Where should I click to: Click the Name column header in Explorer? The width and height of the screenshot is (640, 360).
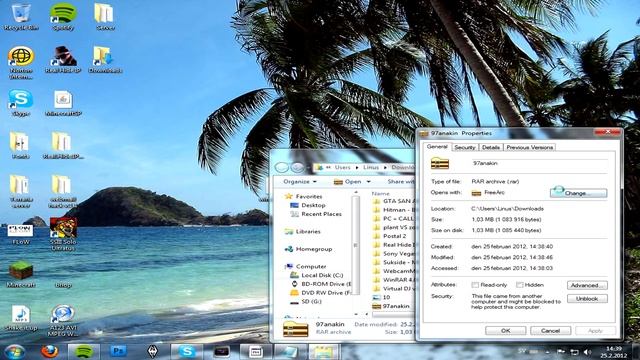380,193
